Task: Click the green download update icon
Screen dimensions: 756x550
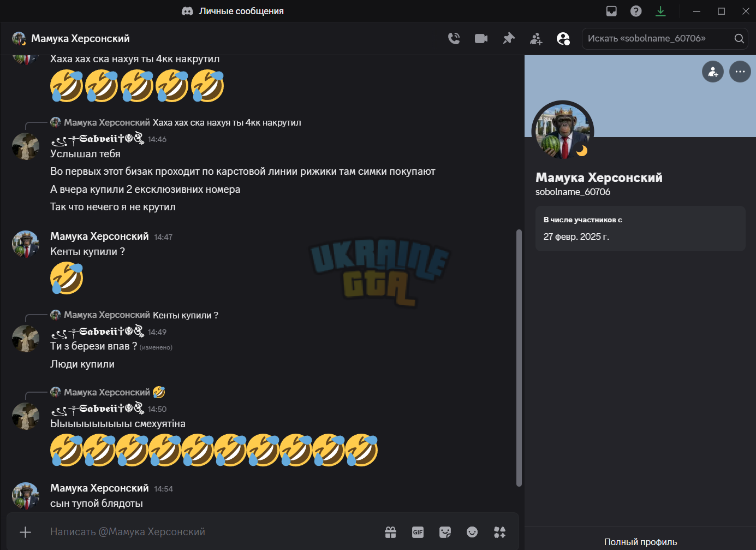Action: pyautogui.click(x=660, y=11)
